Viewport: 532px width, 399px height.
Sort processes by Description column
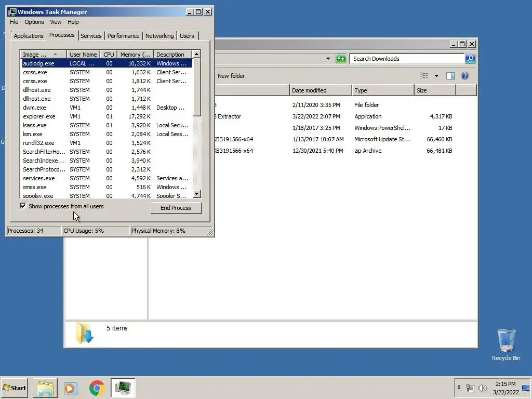172,54
